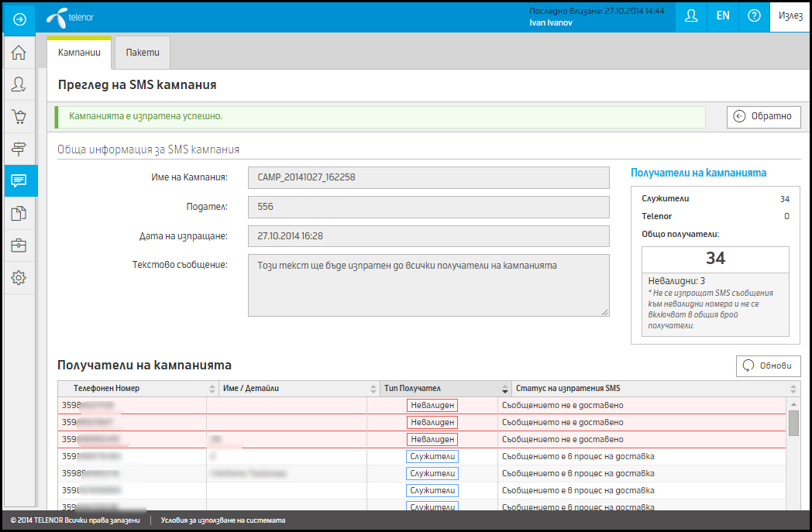
Task: Sort by the Тип Получател column
Action: (x=446, y=389)
